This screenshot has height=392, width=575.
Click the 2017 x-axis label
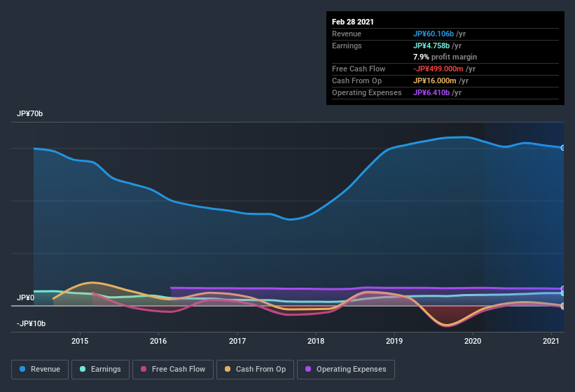(x=237, y=341)
